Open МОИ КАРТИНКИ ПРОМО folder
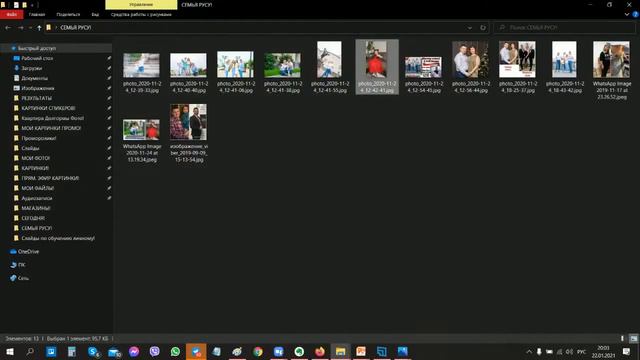This screenshot has width=640, height=360. click(x=51, y=128)
